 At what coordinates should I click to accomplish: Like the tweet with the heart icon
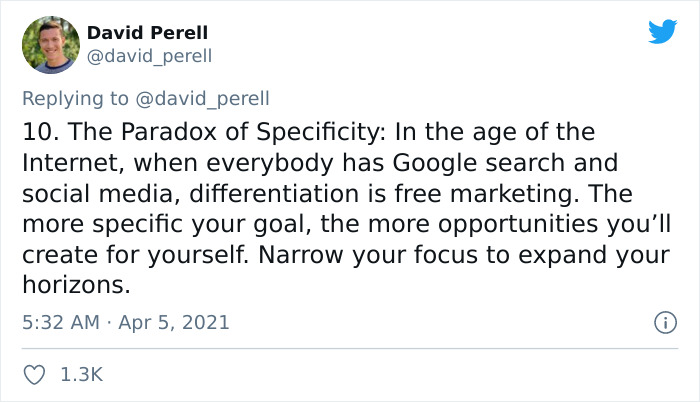[34, 375]
